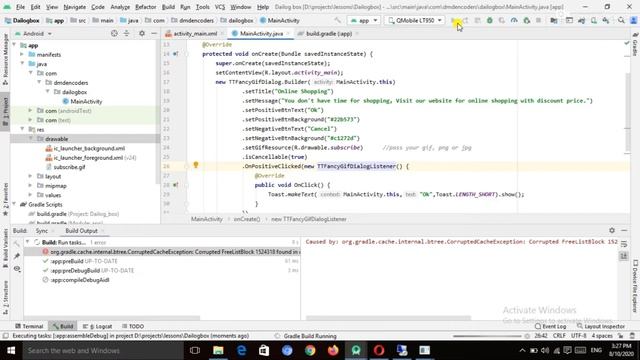
Task: Click the hammer icon in Build panel sidebar
Action: pyautogui.click(x=17, y=243)
